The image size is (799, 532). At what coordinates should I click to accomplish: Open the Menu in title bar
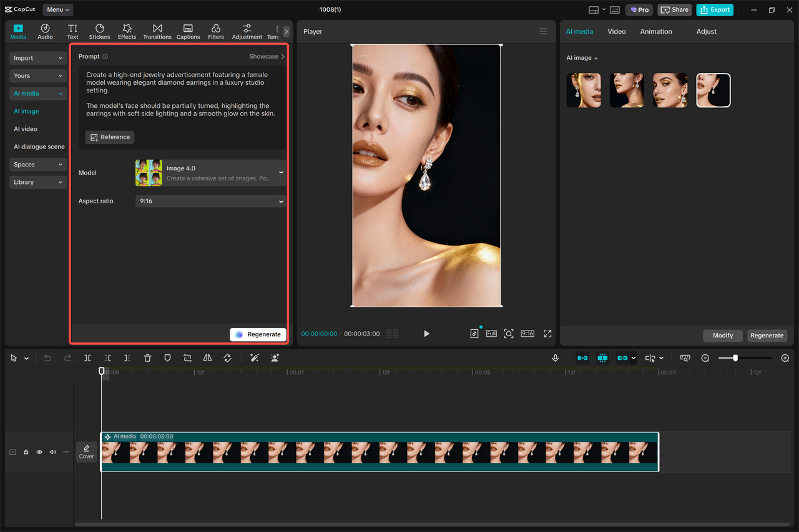coord(57,10)
